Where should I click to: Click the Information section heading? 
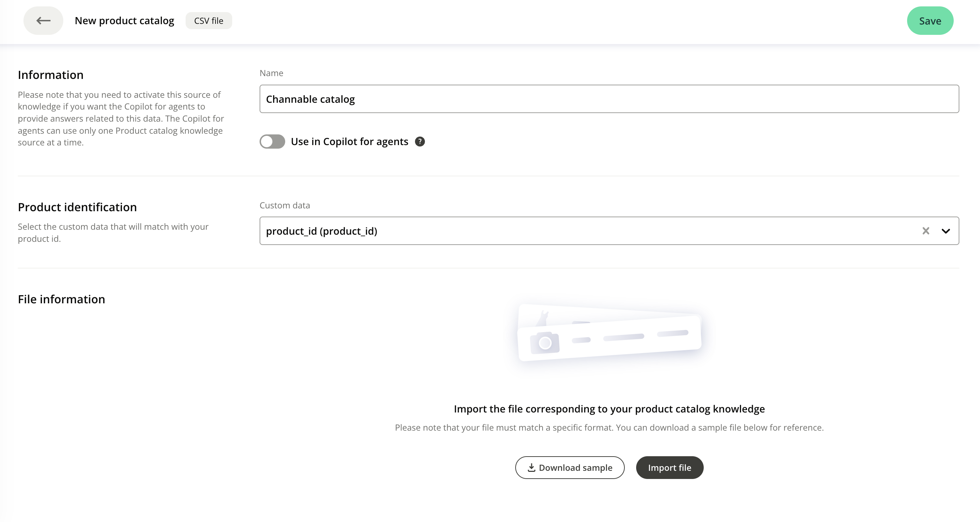click(x=50, y=75)
